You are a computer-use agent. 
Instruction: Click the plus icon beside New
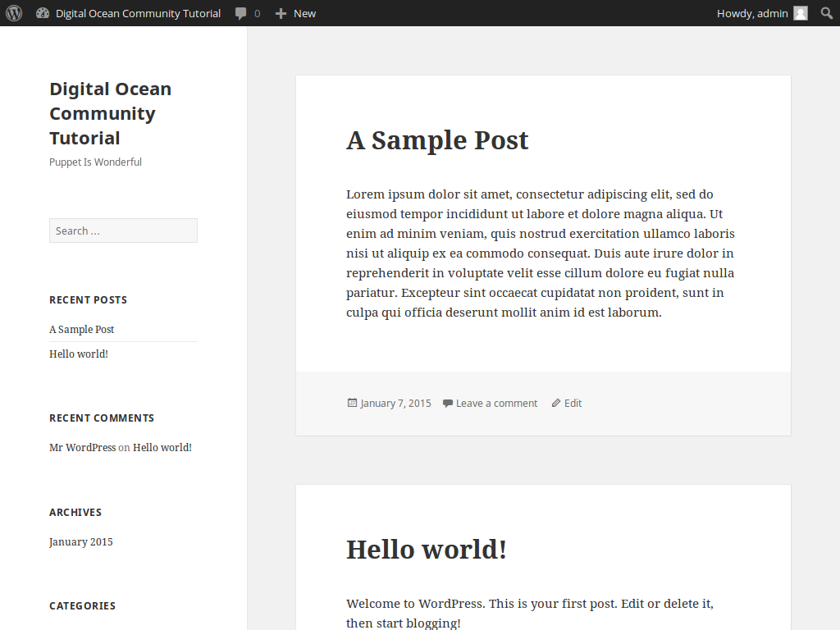click(281, 13)
